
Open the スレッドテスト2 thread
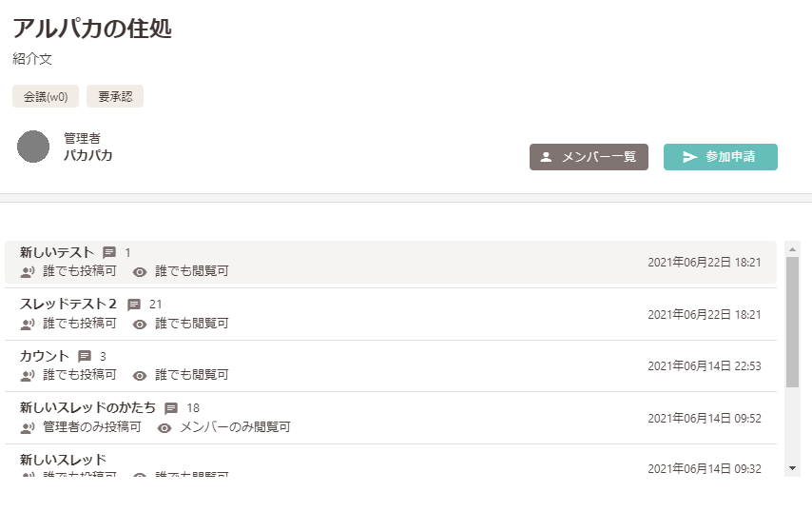(391, 314)
